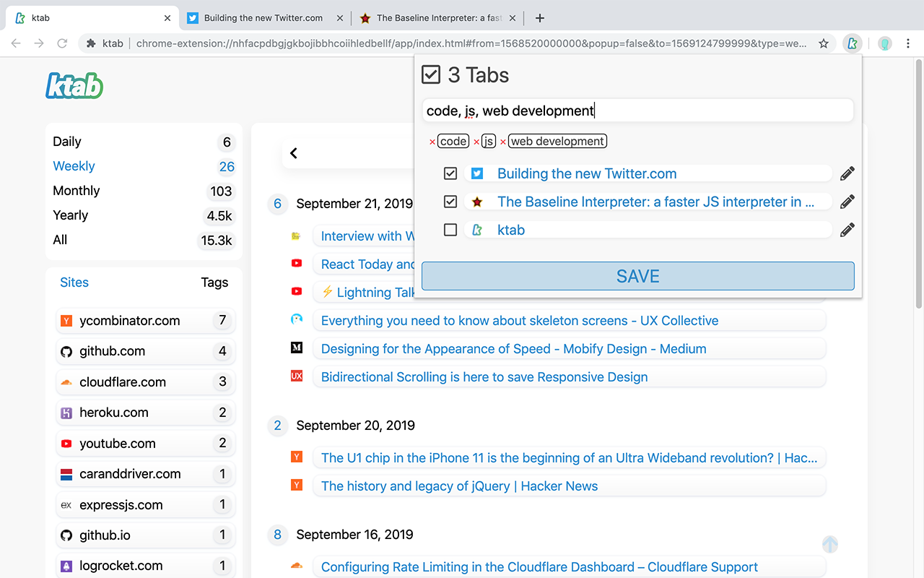Go to previous week with left chevron
Viewport: 924px width, 578px height.
point(294,153)
